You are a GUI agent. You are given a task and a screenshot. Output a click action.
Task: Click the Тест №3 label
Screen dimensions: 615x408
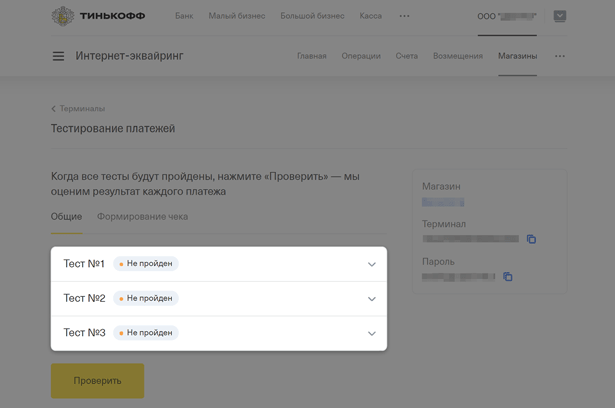[x=85, y=333]
